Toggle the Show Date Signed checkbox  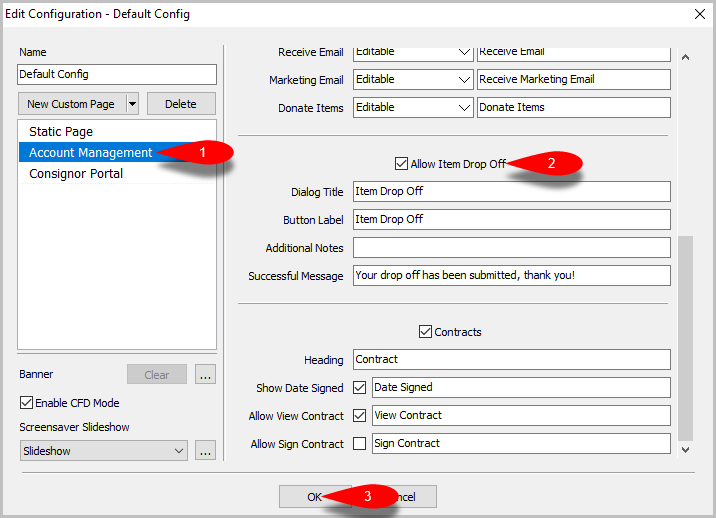(x=359, y=387)
